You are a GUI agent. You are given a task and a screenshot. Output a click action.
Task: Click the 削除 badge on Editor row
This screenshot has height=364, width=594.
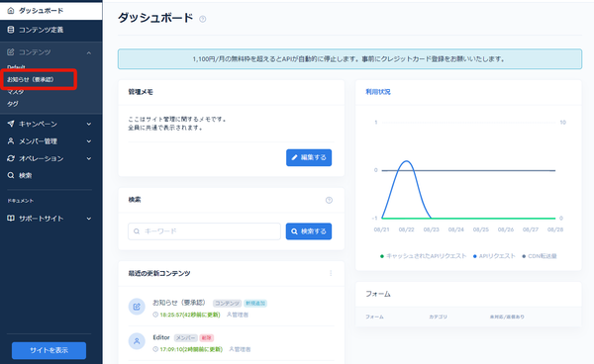click(x=207, y=338)
